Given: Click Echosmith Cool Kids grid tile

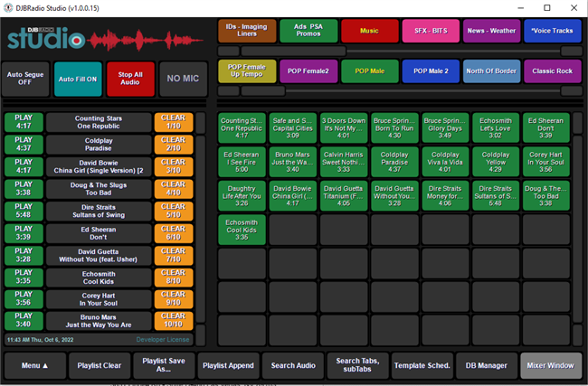Looking at the screenshot, I should [x=242, y=230].
